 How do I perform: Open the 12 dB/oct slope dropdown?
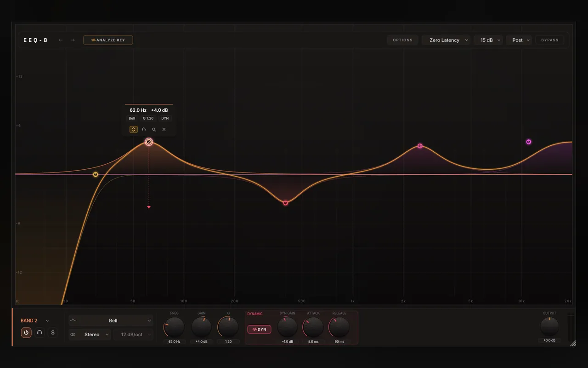click(133, 334)
